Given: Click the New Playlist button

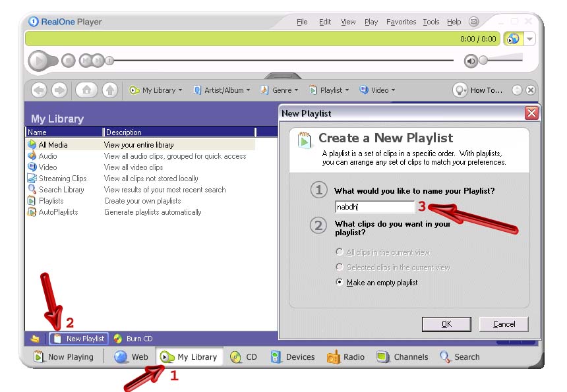Looking at the screenshot, I should [79, 339].
